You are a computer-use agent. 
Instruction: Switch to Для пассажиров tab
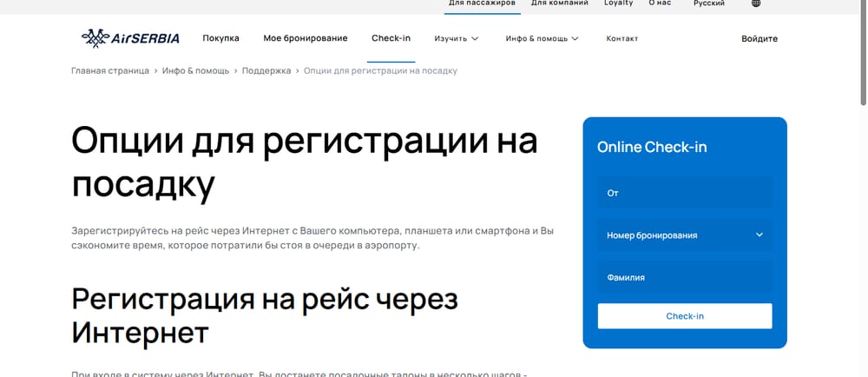[x=482, y=3]
